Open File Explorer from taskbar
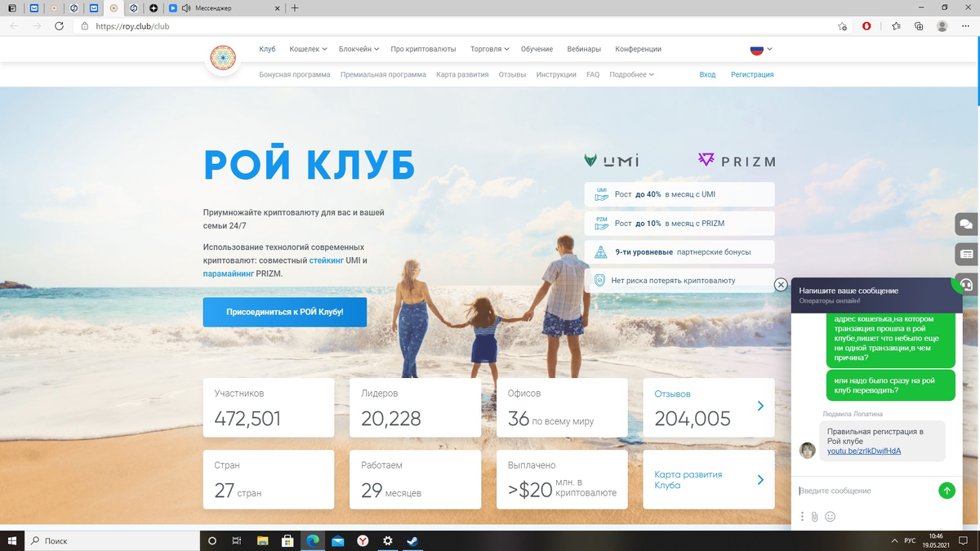 tap(262, 540)
